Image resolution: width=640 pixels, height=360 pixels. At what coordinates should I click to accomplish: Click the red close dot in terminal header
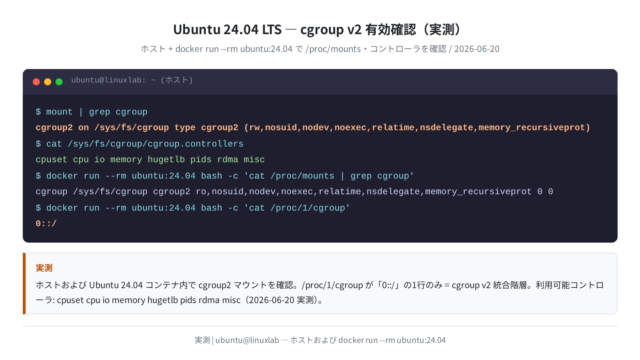[x=36, y=82]
